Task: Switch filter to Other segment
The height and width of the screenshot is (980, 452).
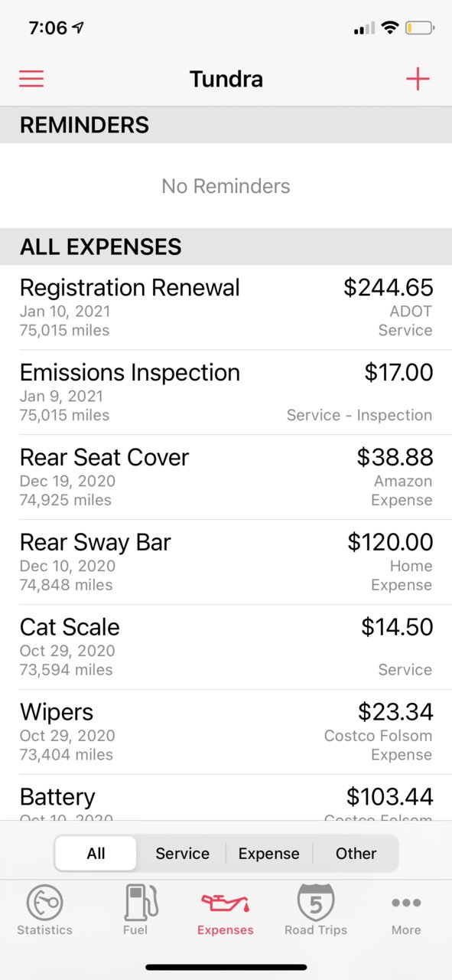Action: 356,853
